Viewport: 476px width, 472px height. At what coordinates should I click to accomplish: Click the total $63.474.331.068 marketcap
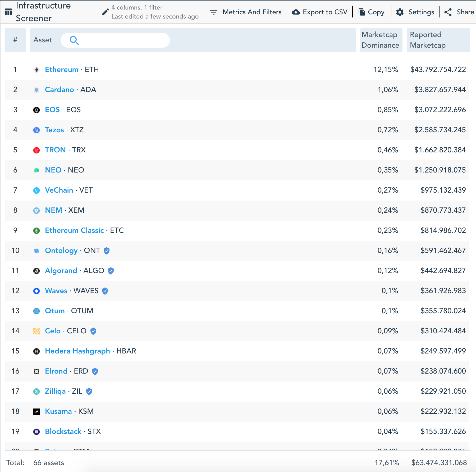pyautogui.click(x=439, y=463)
